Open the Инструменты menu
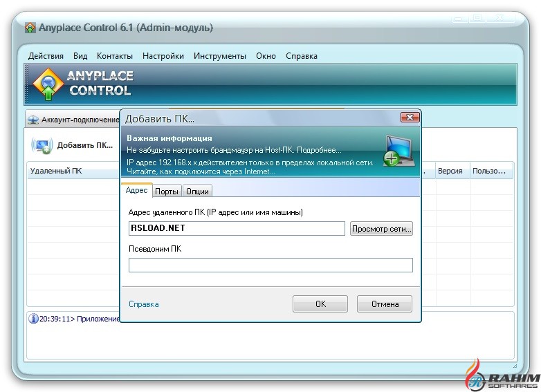This screenshot has width=541, height=392. (220, 56)
